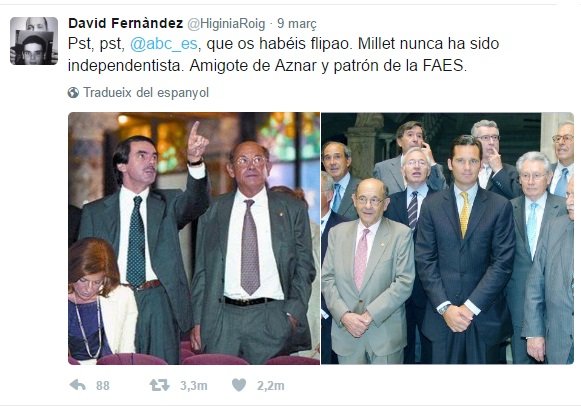Viewport: 581px width, 408px height.
Task: Click Tradueix del espanyol
Action: [146, 92]
